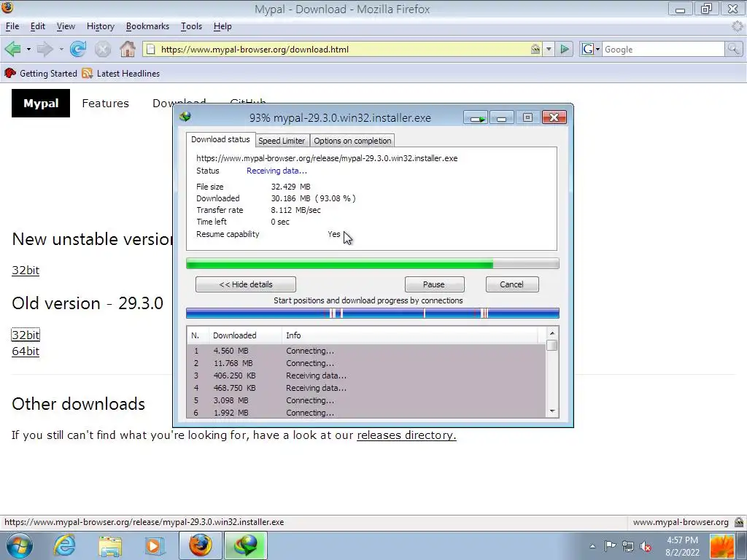Screen dimensions: 747x560
Task: Open the View menu
Action: click(66, 26)
